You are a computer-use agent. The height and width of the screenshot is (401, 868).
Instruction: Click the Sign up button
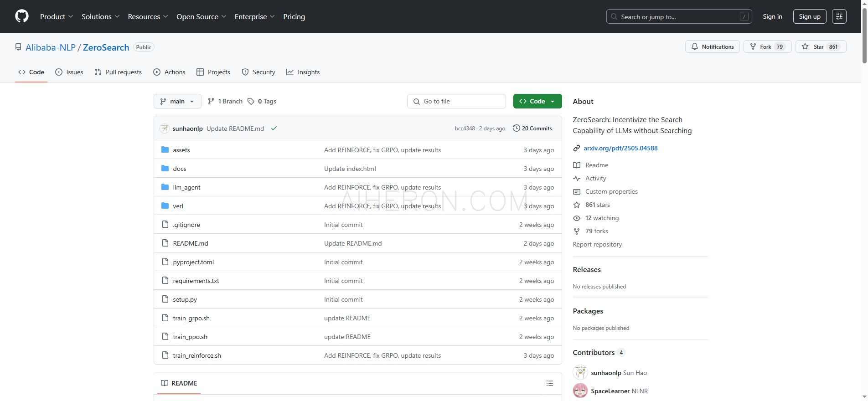pyautogui.click(x=810, y=16)
